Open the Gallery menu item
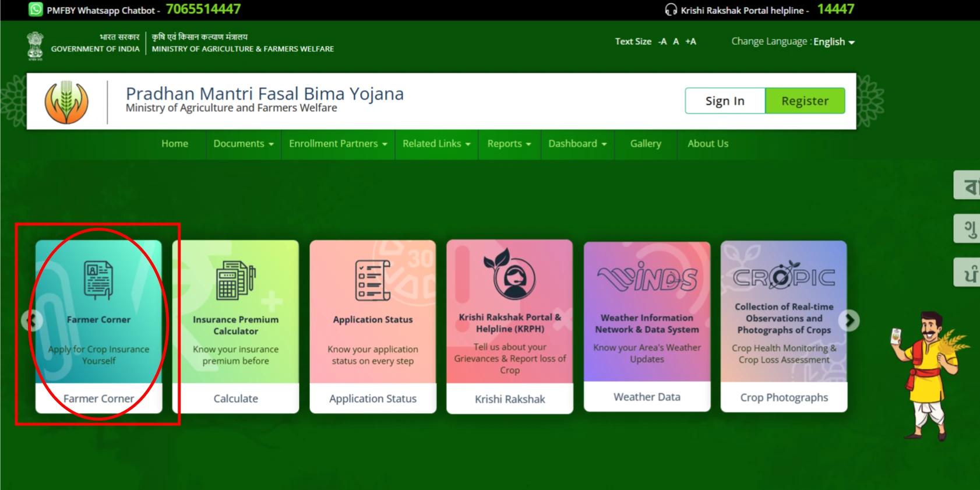Screen dimensions: 980x490 646,143
